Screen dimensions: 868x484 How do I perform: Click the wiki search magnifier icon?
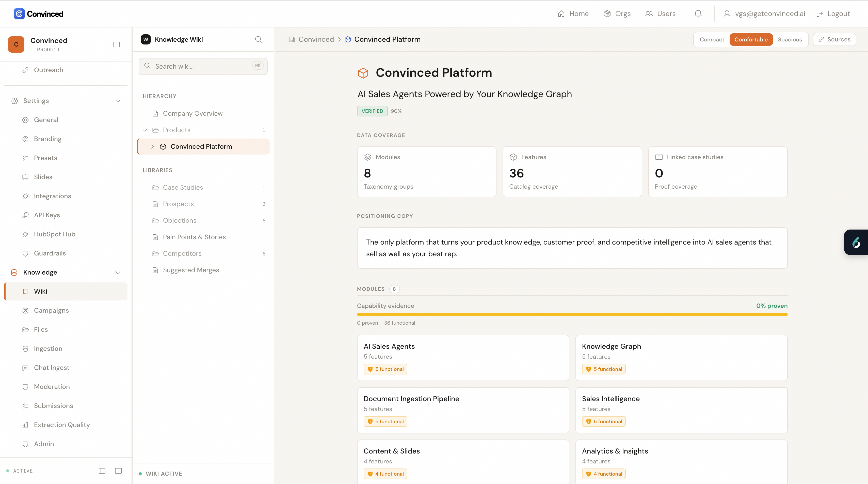tap(259, 39)
